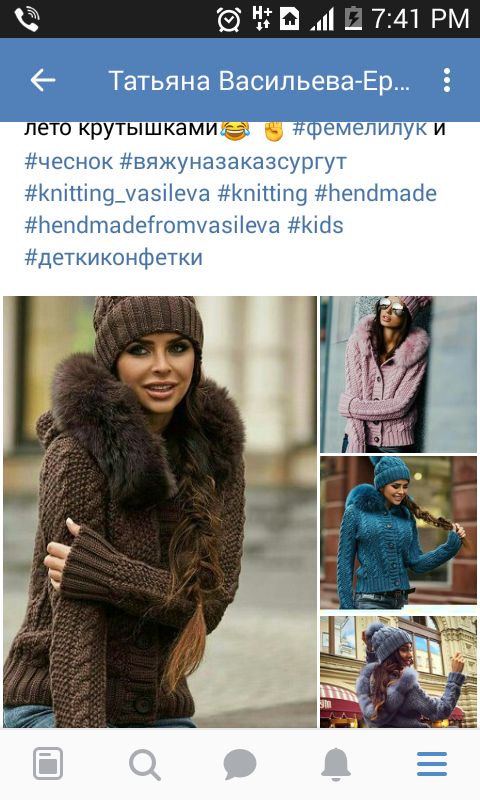The image size is (480, 800).
Task: Open the blue cardigan photo
Action: click(x=398, y=533)
